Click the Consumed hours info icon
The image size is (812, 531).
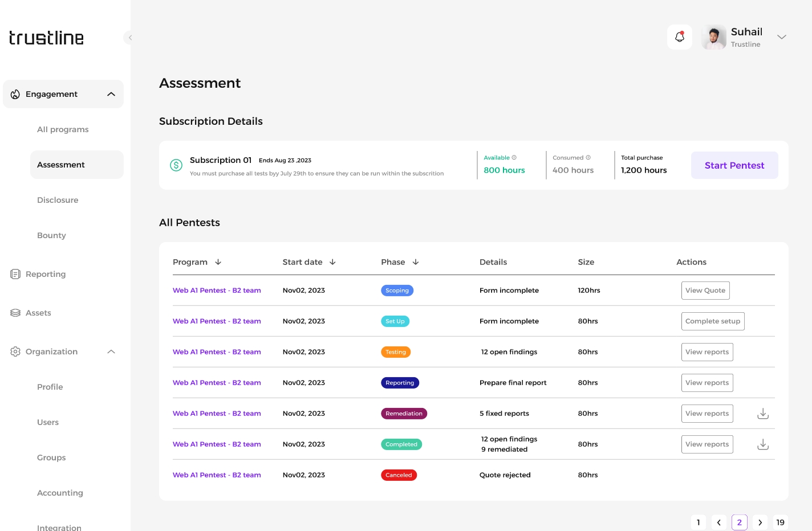pos(588,158)
